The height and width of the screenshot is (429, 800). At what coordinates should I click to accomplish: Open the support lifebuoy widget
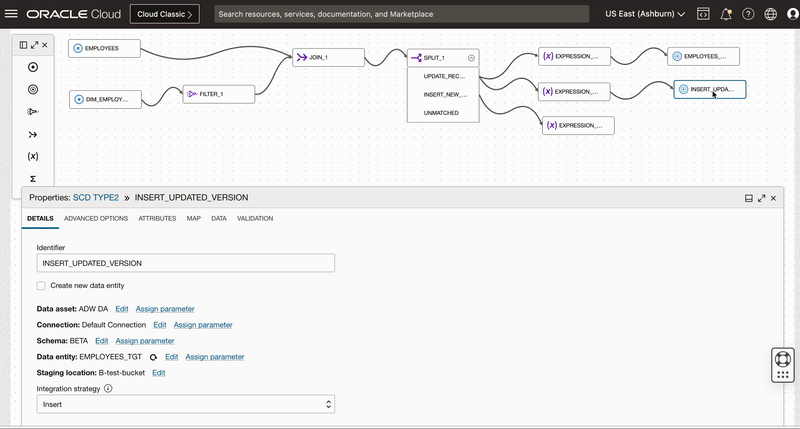click(783, 359)
